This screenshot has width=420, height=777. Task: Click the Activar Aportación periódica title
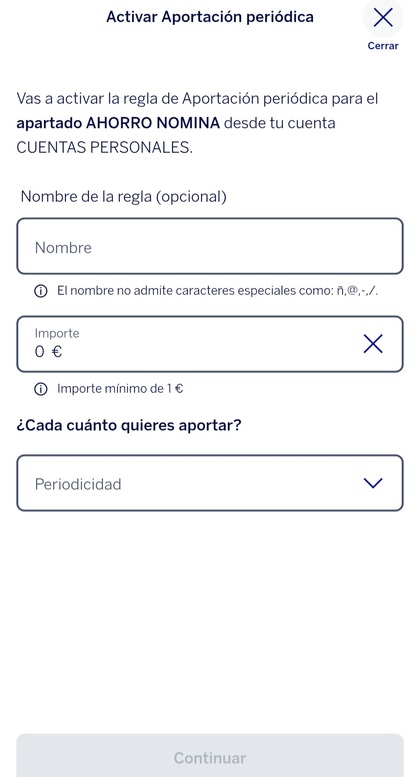pyautogui.click(x=210, y=17)
